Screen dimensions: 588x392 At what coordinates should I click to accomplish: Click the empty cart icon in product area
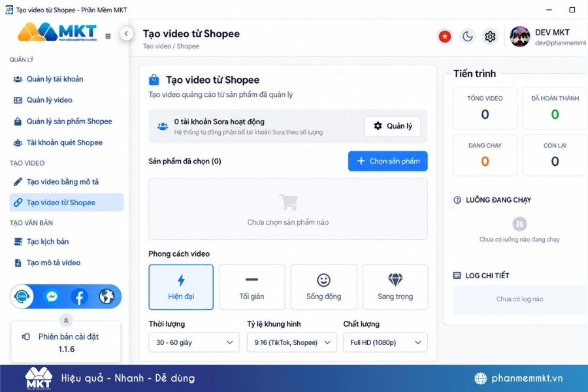pos(288,202)
